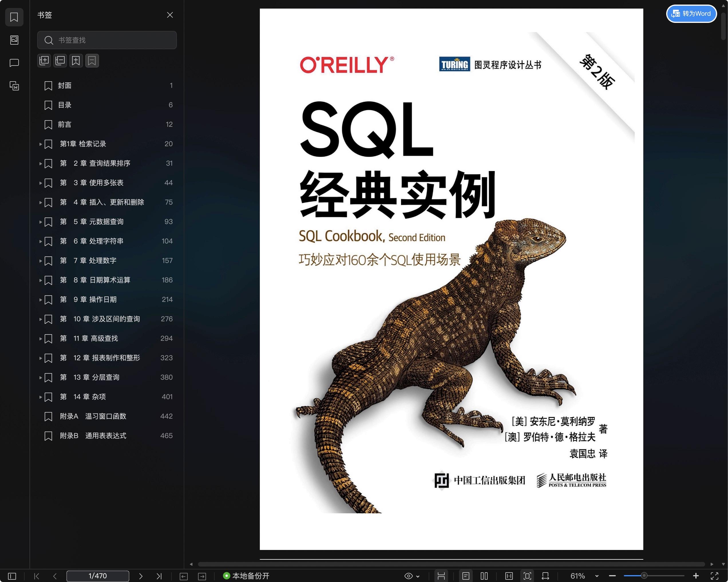The height and width of the screenshot is (582, 728).
Task: Expand 第 9 章 操作日期 bookmark
Action: [x=41, y=300]
